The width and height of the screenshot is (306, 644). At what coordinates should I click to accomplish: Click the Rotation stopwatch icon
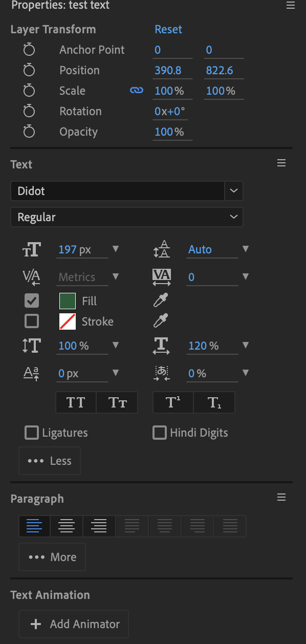29,111
